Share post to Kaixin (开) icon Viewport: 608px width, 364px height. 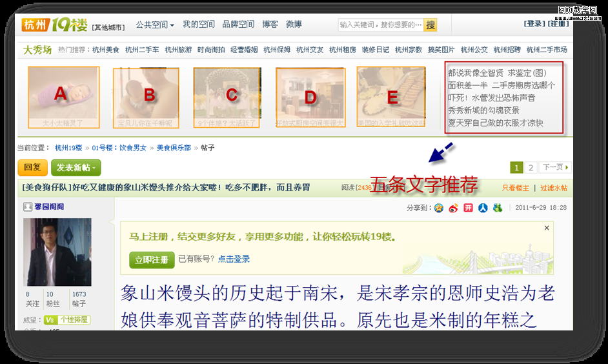[x=468, y=208]
